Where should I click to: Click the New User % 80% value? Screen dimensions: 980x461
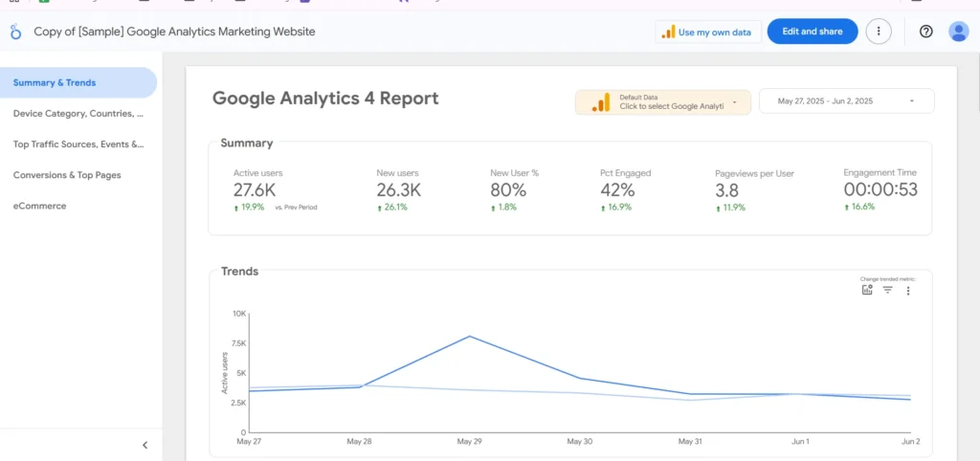(x=508, y=190)
